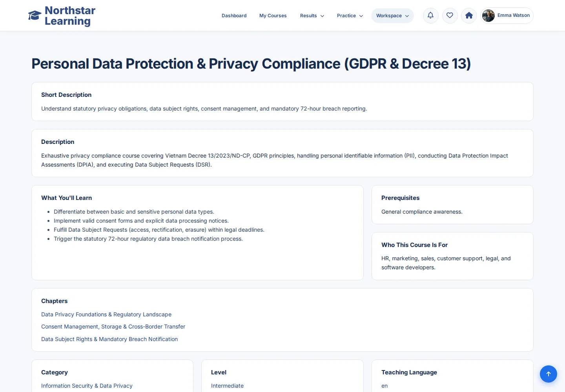This screenshot has width=565, height=392.
Task: Click the 'en' teaching language value
Action: click(x=385, y=386)
